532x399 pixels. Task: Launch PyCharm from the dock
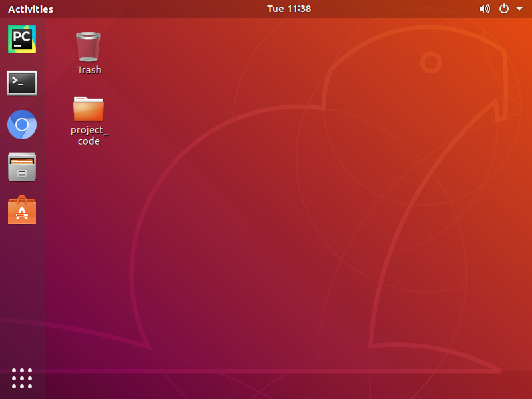pos(22,39)
